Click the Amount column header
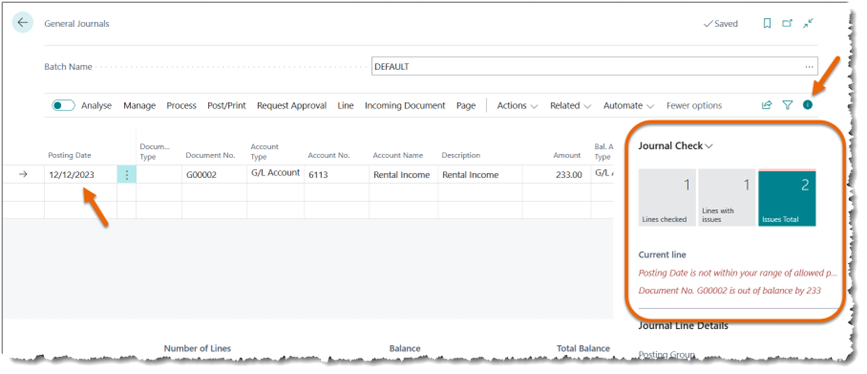867x374 pixels. click(567, 155)
